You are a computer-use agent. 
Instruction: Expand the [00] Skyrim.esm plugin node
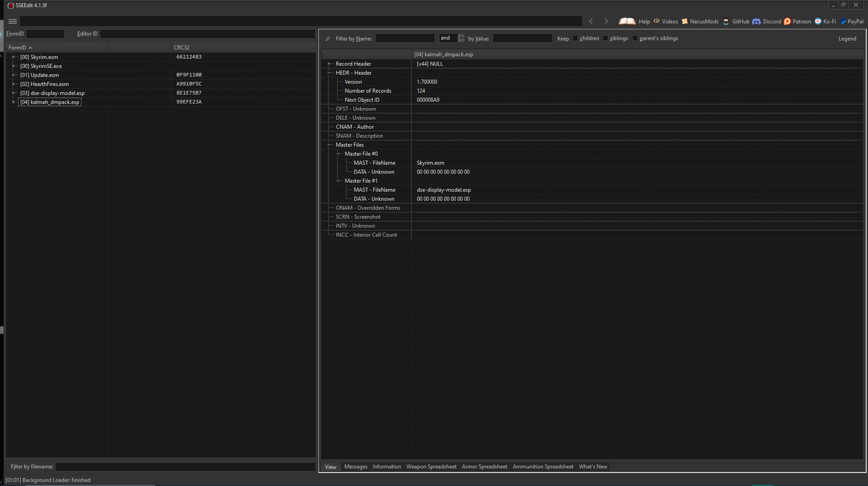click(13, 57)
